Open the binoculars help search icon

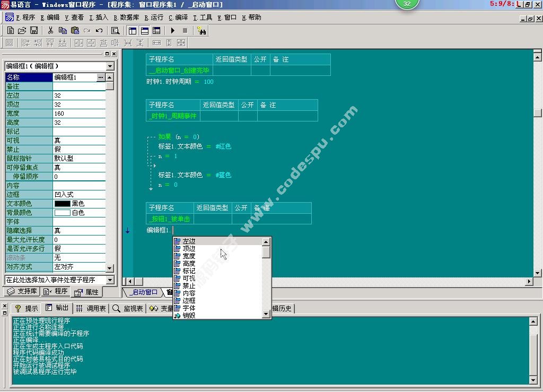202,31
